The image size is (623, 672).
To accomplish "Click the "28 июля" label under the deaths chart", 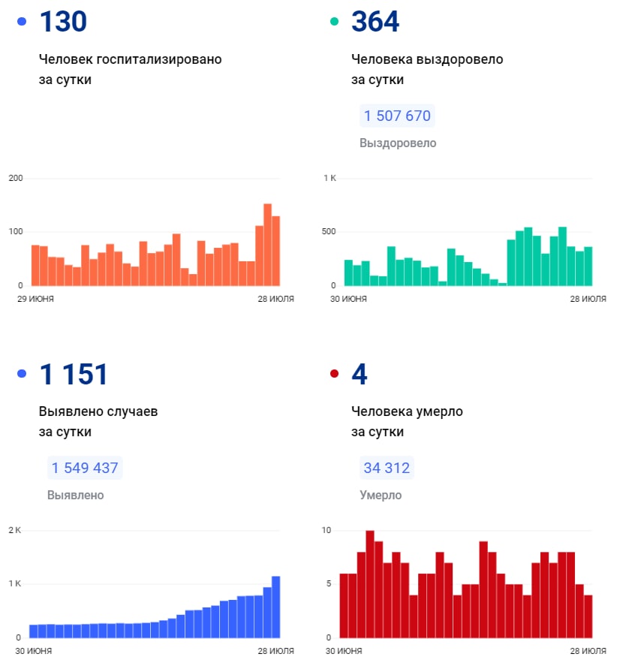I will click(x=588, y=651).
